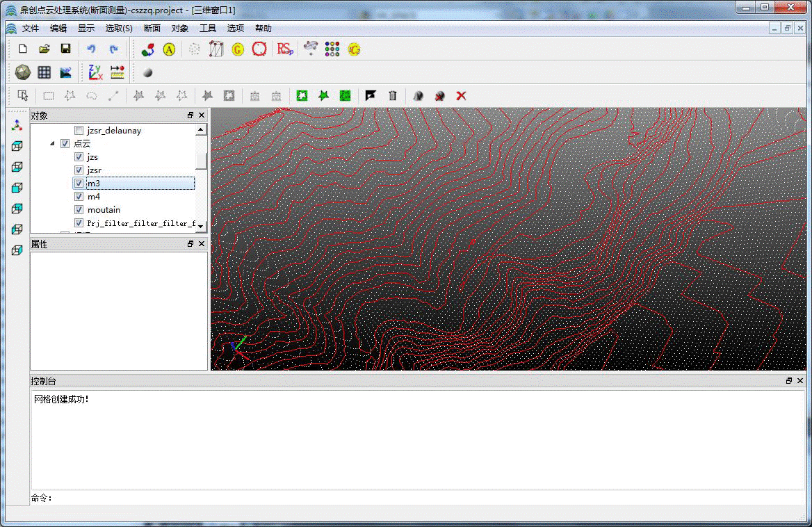This screenshot has width=812, height=527.
Task: Click the 3D axis view icon in sidebar
Action: point(17,125)
